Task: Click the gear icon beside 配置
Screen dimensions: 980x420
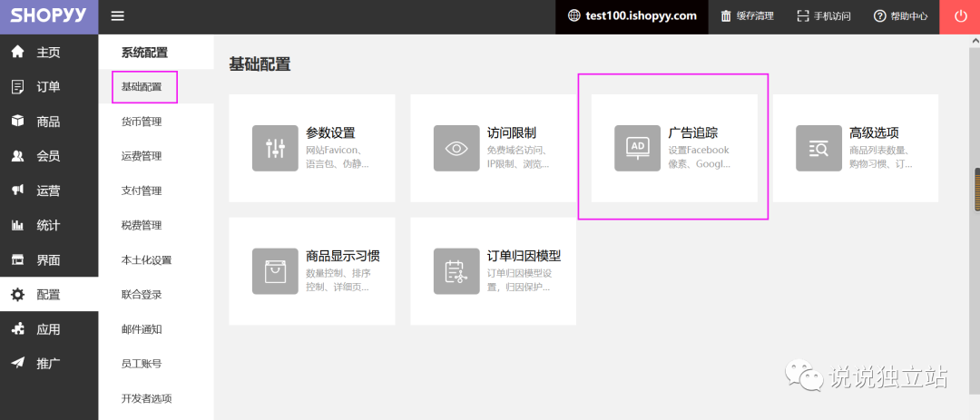Action: coord(18,295)
